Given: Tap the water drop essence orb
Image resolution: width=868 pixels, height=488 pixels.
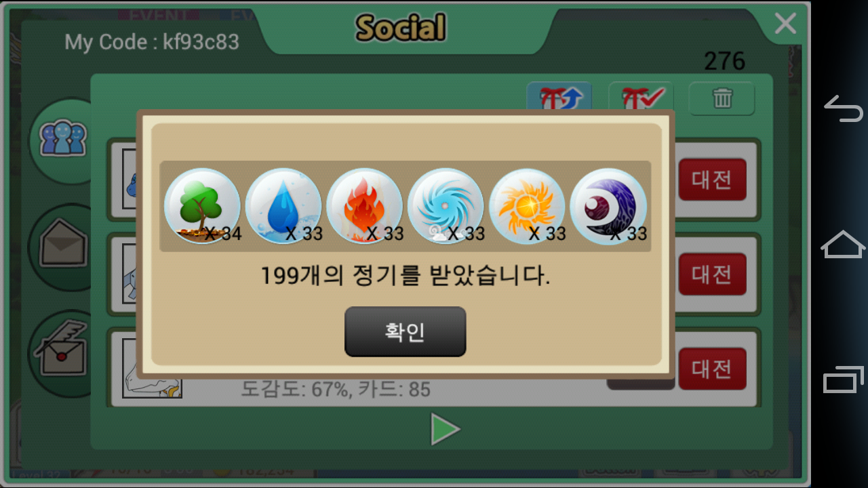Looking at the screenshot, I should click(x=283, y=206).
